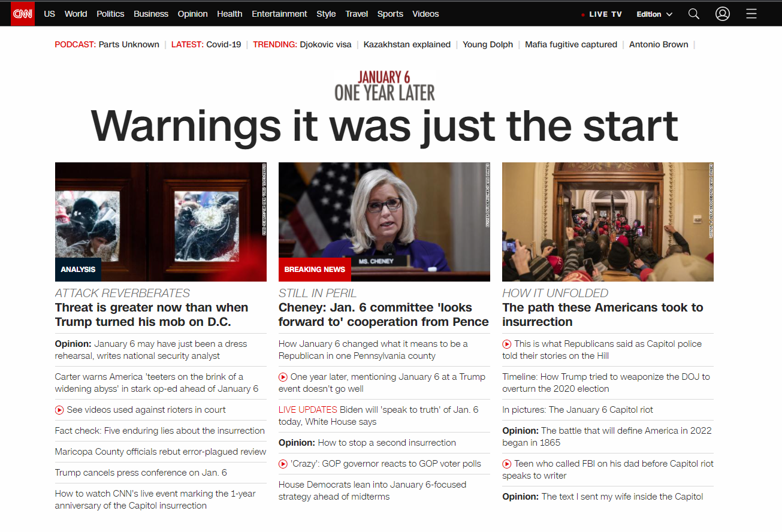Go to the Politics section
This screenshot has height=532, width=782.
[110, 14]
